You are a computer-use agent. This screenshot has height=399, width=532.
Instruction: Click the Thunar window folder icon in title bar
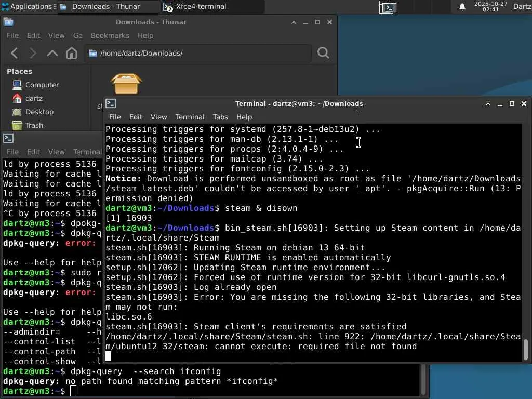(8, 22)
